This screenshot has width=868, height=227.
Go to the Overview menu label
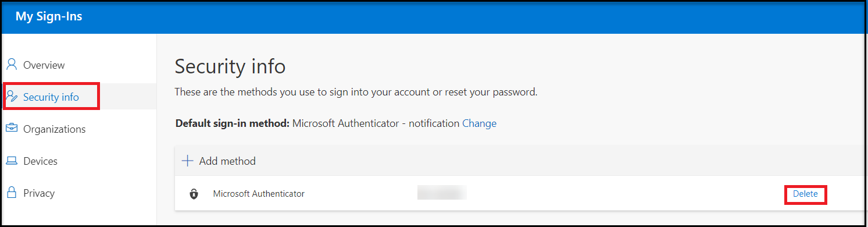[x=44, y=65]
